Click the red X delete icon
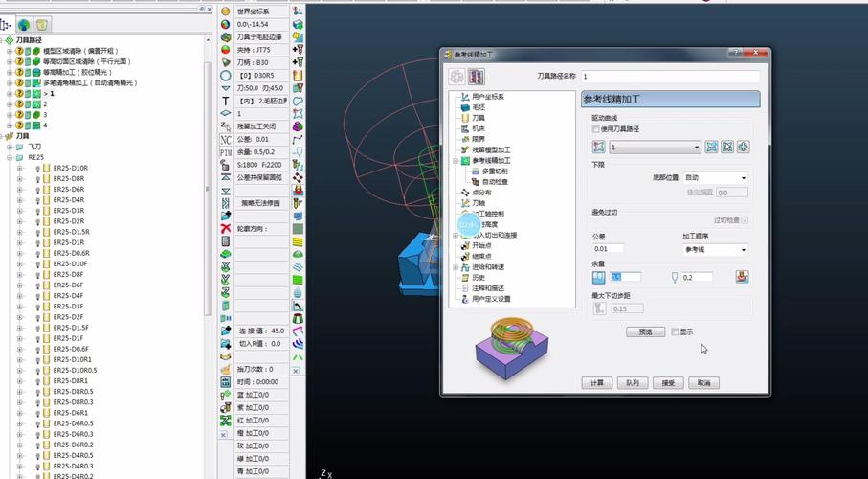The width and height of the screenshot is (868, 479). click(225, 229)
